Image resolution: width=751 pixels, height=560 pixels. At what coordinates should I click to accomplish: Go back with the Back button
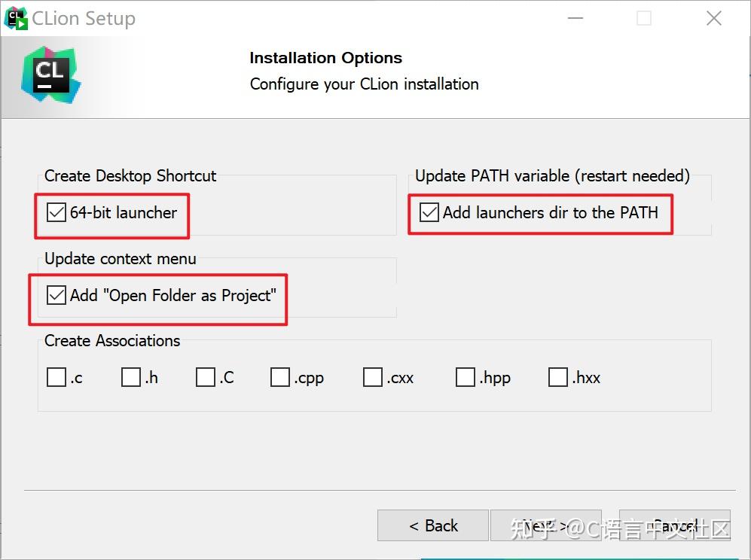(433, 525)
